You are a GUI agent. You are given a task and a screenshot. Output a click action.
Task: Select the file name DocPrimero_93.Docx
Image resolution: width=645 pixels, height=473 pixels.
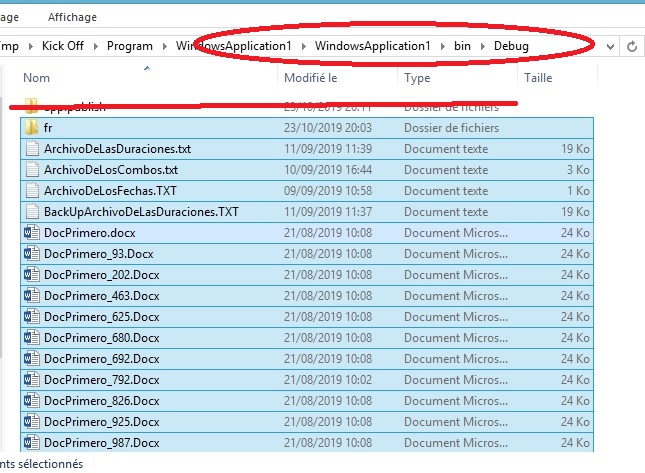98,254
